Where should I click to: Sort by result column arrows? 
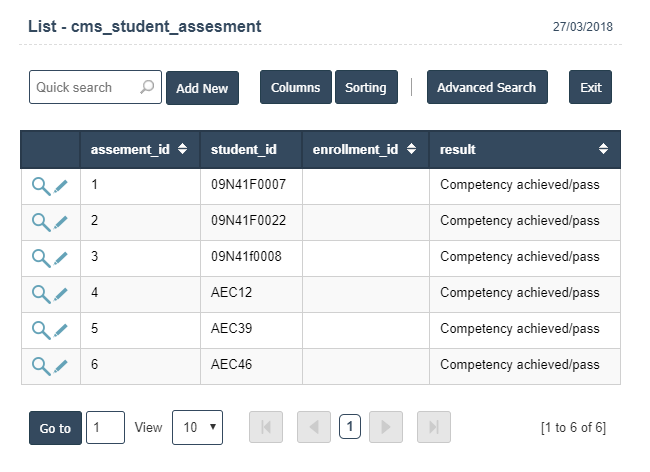tap(604, 149)
